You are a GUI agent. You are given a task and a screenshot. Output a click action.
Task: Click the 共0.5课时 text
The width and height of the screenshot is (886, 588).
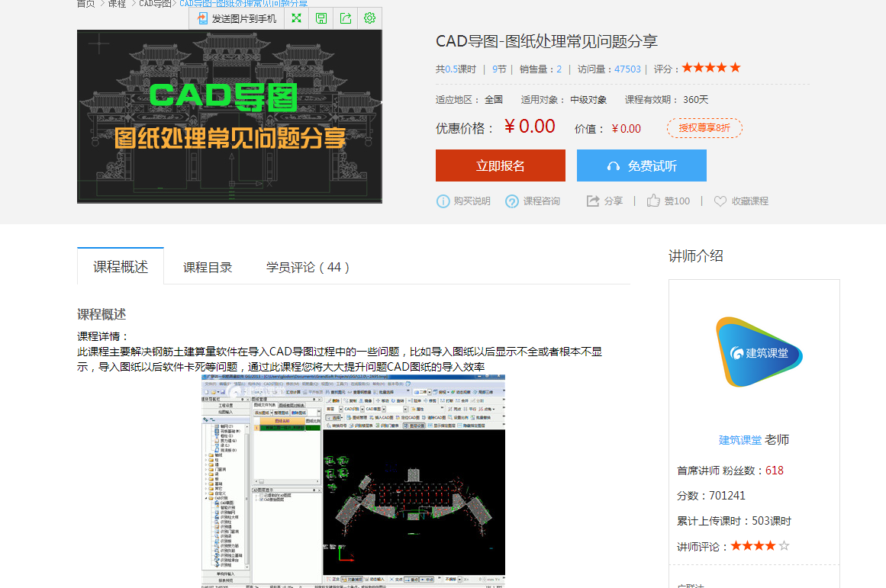click(456, 69)
